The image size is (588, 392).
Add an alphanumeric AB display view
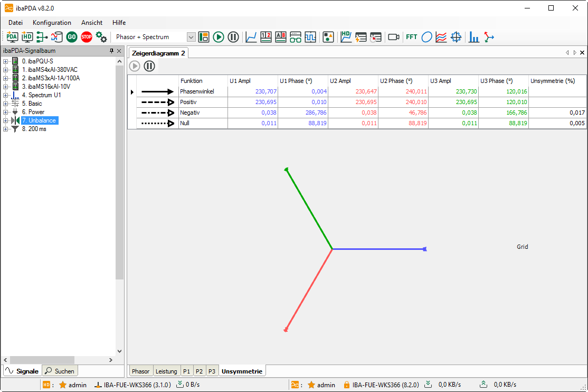(280, 37)
